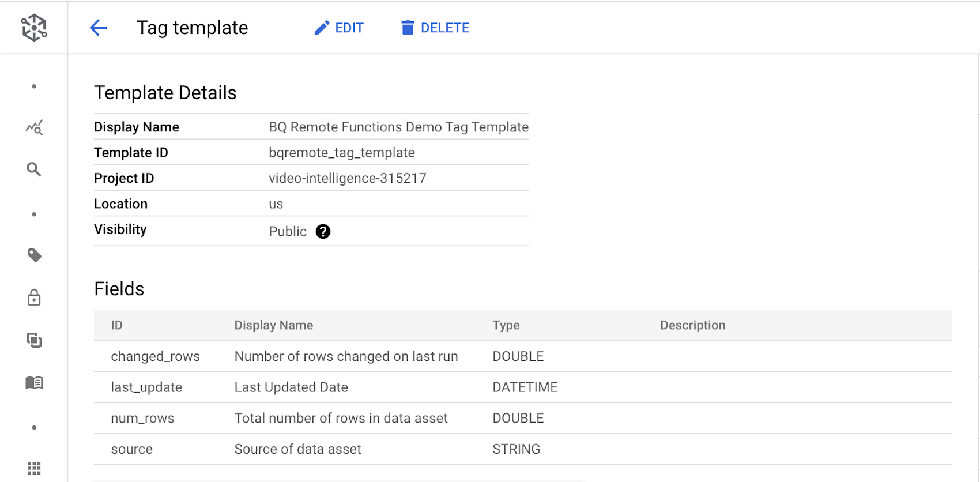Screen dimensions: 980x482
Task: Click 'Total number of rows in data asset'
Action: pyautogui.click(x=341, y=418)
